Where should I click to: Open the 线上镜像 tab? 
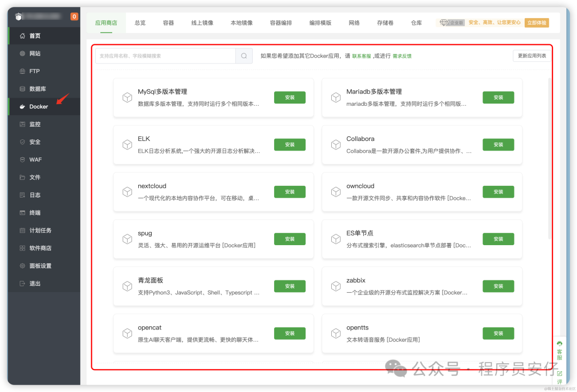[202, 23]
